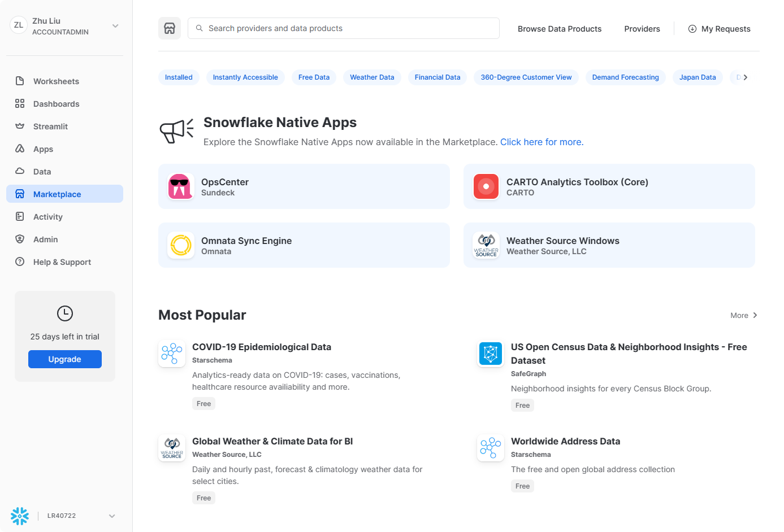This screenshot has width=784, height=532.
Task: Expand the Zhu Liu account menu
Action: click(x=115, y=26)
